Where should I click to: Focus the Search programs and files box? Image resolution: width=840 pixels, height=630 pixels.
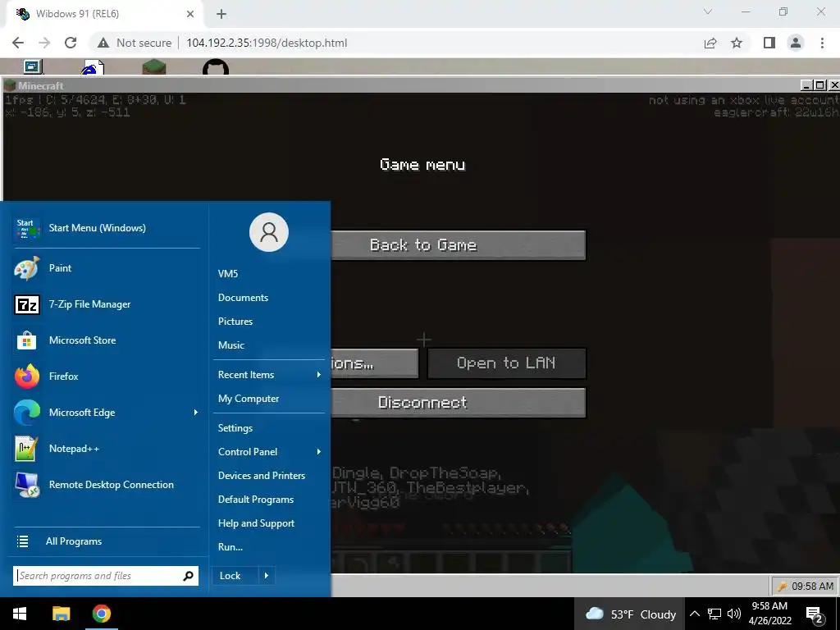(x=106, y=576)
